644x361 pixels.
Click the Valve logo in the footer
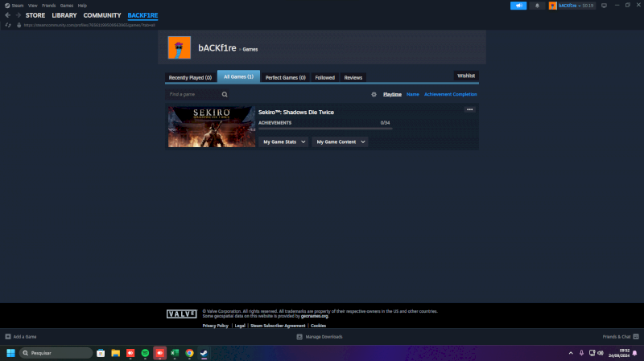tap(182, 314)
